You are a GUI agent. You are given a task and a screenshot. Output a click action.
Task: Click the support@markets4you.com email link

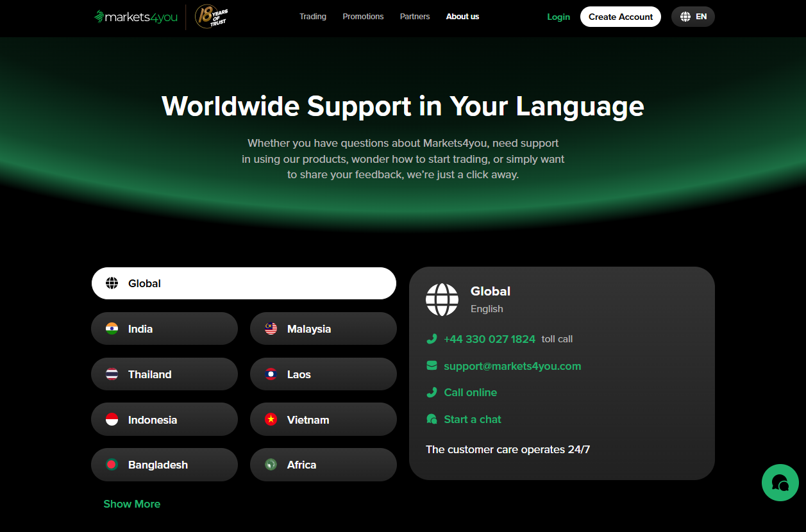(512, 366)
